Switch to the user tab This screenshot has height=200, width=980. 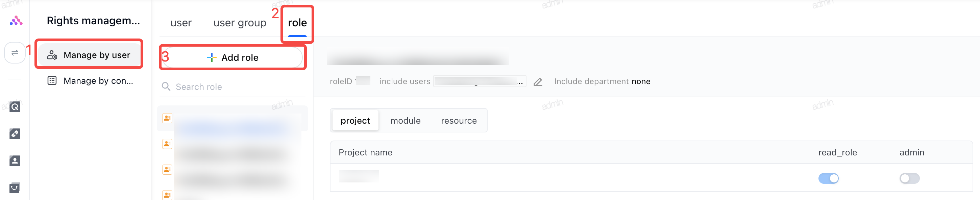click(x=181, y=23)
